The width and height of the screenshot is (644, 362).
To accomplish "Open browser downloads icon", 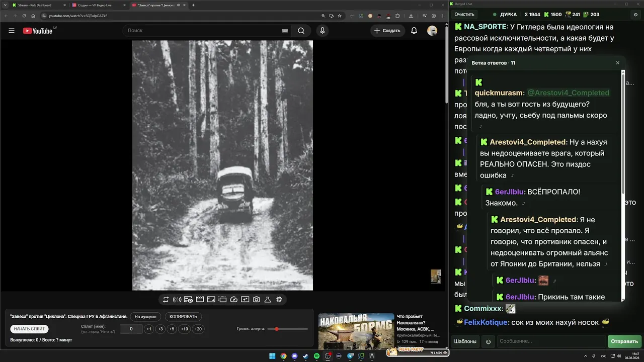I will coord(411,16).
